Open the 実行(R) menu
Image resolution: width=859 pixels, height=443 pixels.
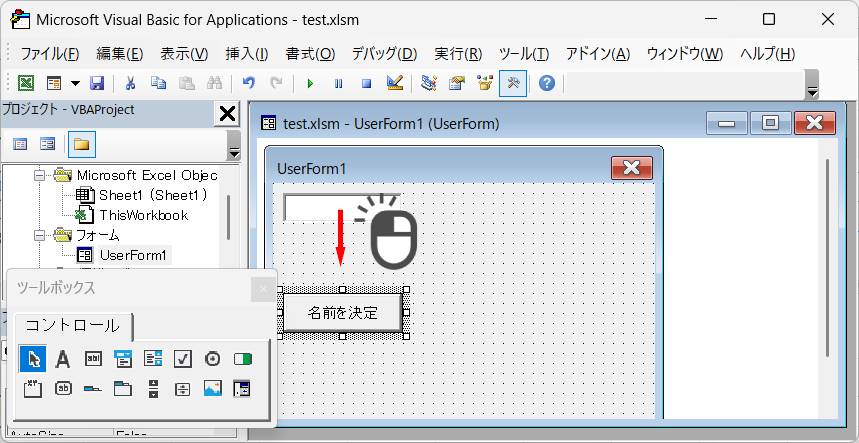click(x=458, y=54)
